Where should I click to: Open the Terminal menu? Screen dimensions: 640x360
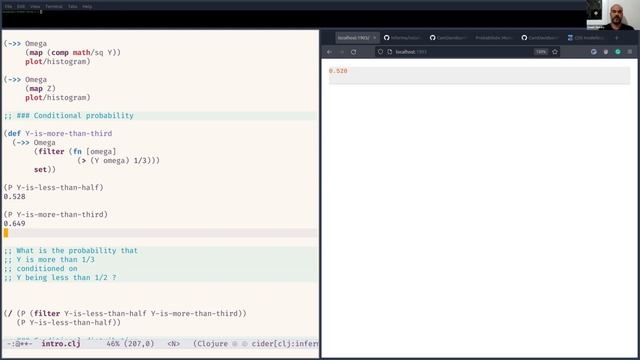point(54,7)
